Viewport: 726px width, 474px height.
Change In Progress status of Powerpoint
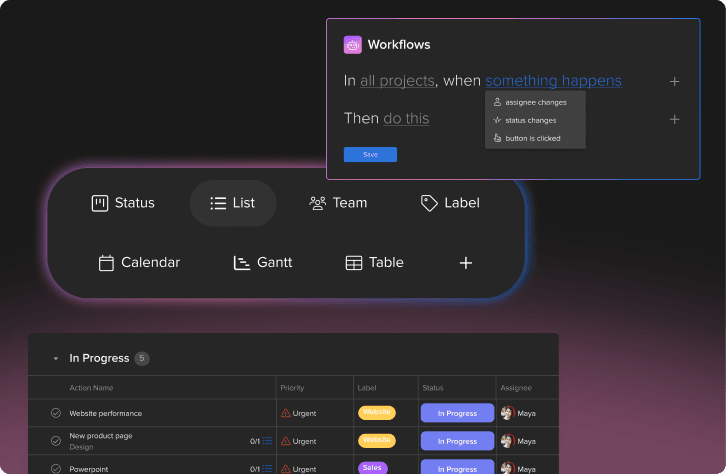tap(457, 468)
